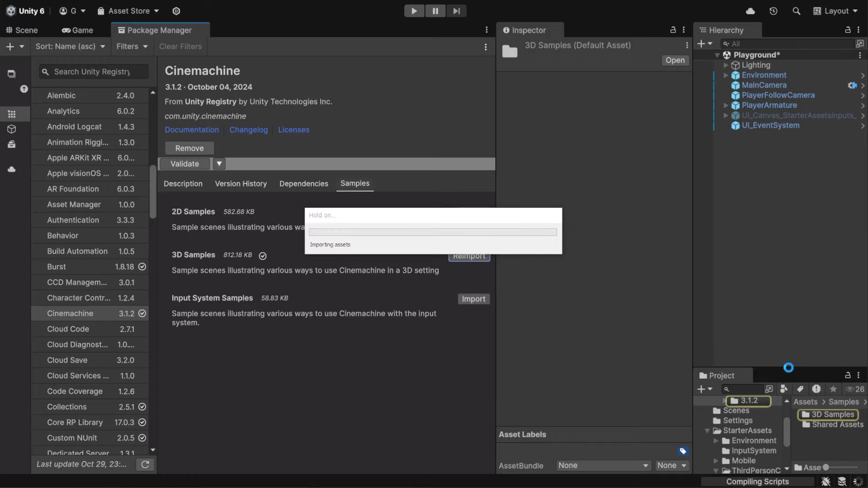Toggle the Project panel lock
The height and width of the screenshot is (488, 868).
(x=848, y=375)
